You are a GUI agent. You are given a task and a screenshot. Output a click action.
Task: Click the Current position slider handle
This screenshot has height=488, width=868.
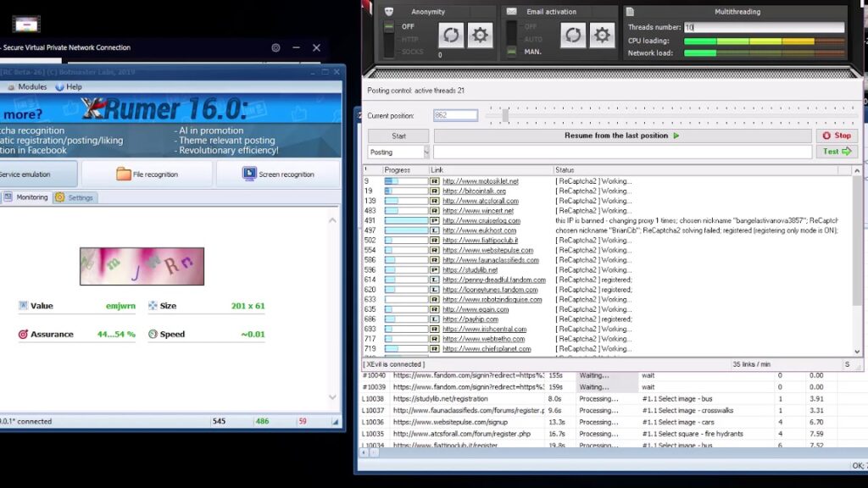(505, 115)
